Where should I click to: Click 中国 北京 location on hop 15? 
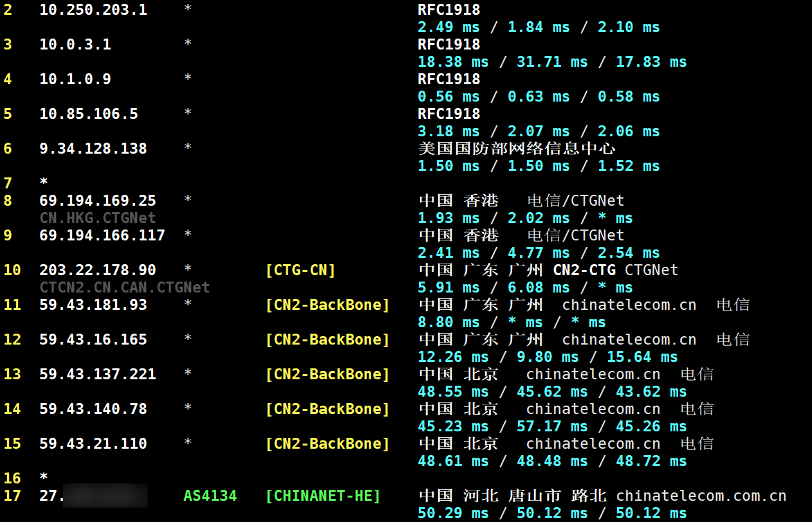458,444
